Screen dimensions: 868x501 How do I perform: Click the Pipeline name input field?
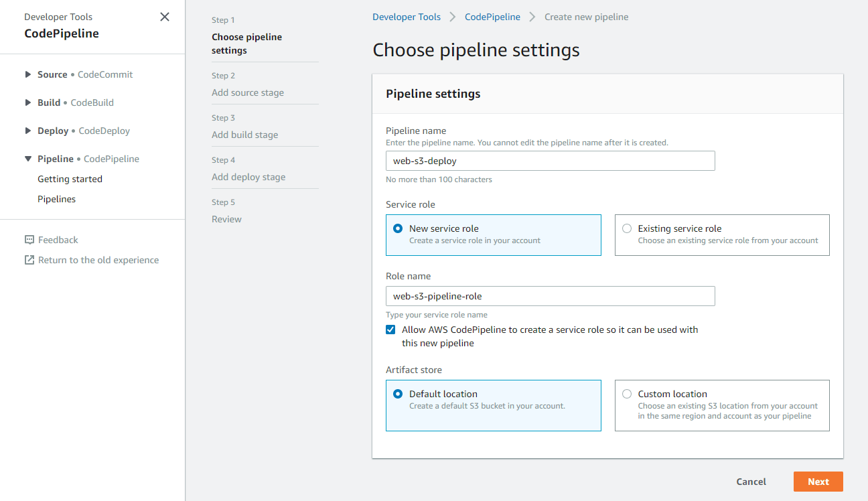coord(550,161)
